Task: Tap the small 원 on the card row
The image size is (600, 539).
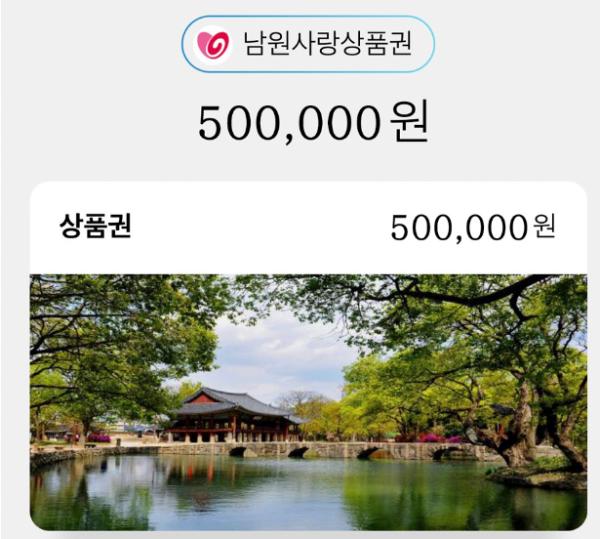Action: (x=545, y=226)
